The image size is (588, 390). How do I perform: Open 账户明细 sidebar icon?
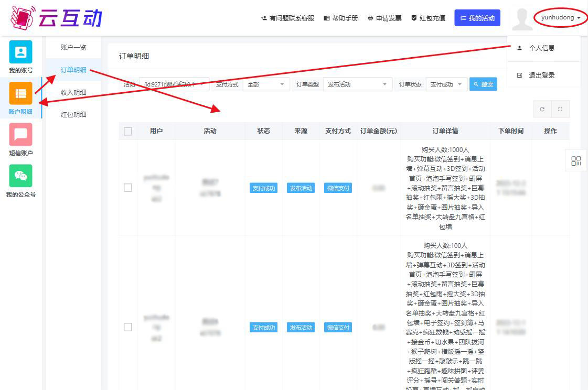(x=20, y=93)
